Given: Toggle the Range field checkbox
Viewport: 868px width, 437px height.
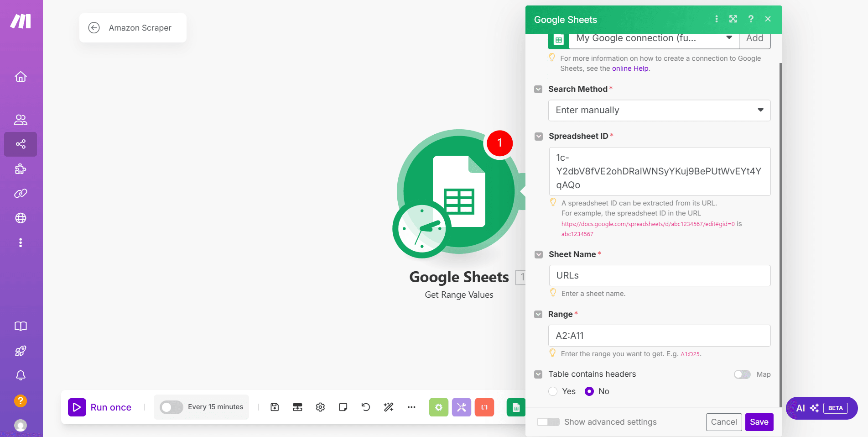Looking at the screenshot, I should [538, 314].
